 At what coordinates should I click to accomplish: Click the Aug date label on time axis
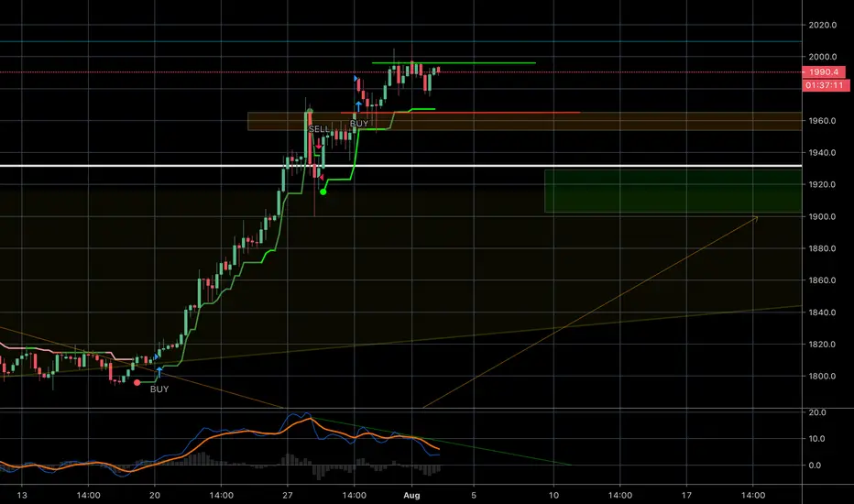(411, 495)
